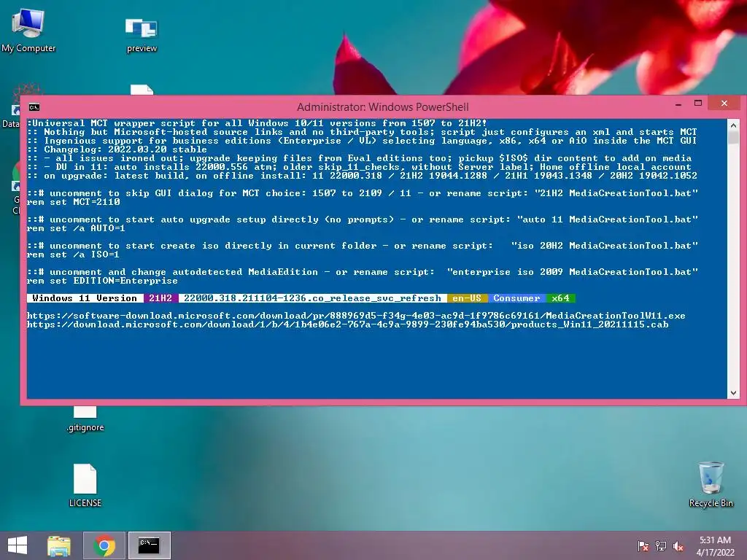Click the 'rem set /a AUTO=1' line
This screenshot has height=560, width=747.
coord(76,228)
